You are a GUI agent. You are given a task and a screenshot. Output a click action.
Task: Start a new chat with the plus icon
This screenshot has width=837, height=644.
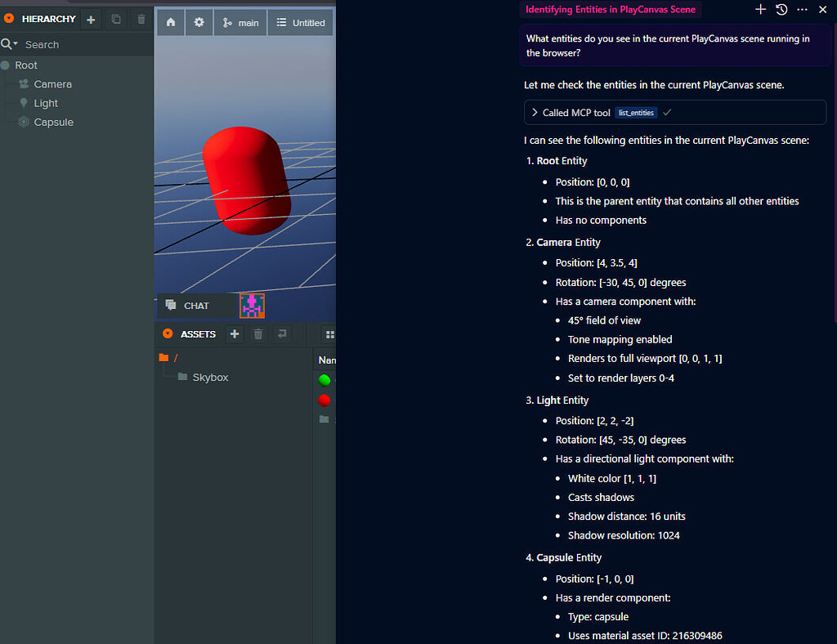(760, 9)
